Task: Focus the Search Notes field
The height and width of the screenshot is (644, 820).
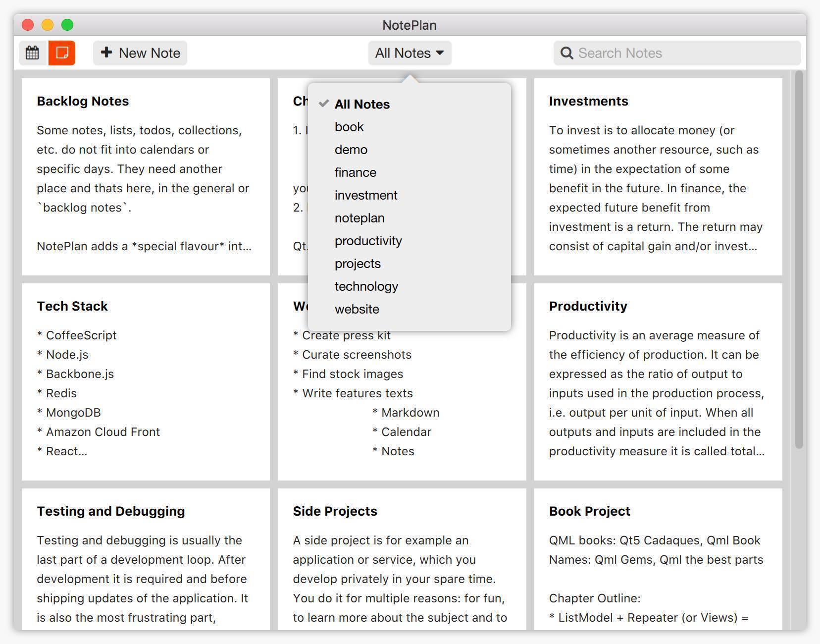Action: (x=677, y=53)
